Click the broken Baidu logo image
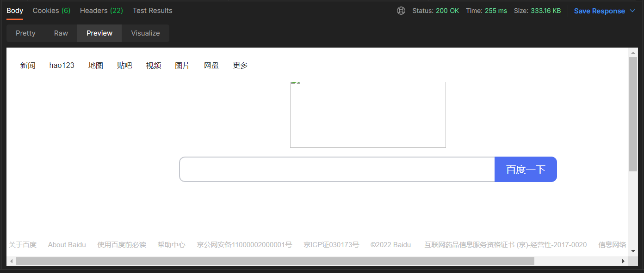 [x=368, y=115]
